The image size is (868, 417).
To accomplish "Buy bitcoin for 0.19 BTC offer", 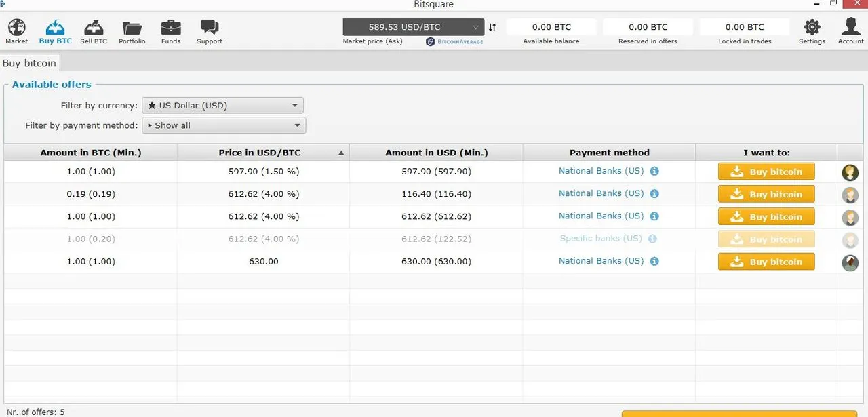I will tap(766, 194).
